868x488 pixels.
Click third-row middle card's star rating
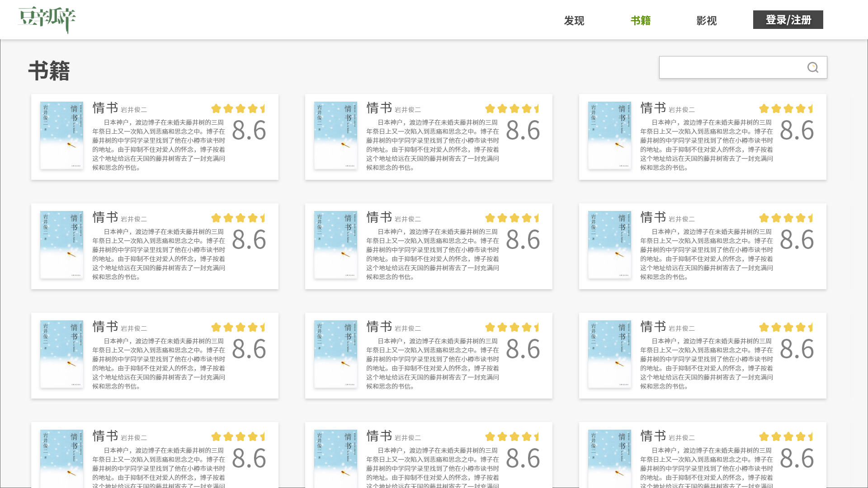(x=512, y=327)
